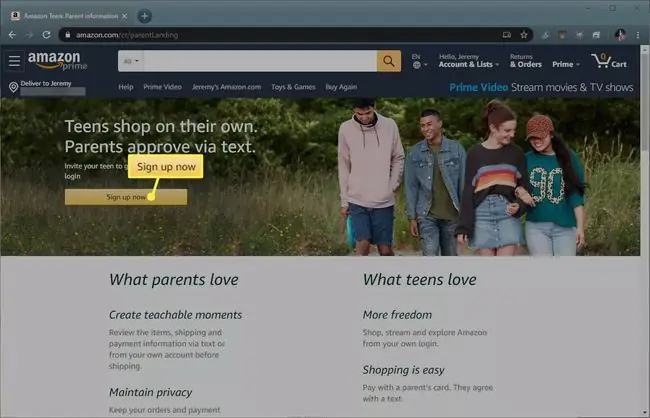
Task: Open Toys & Games nav link
Action: (293, 87)
